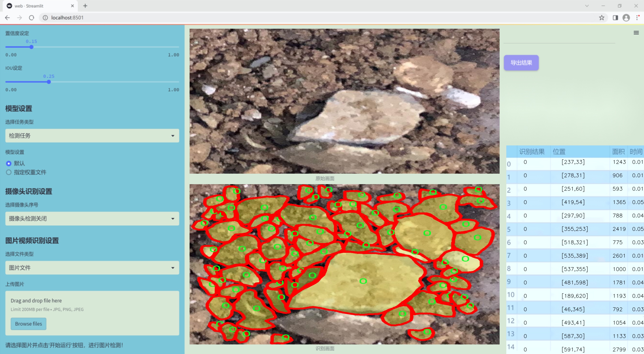Viewport: 644px width, 354px height.
Task: Close the web Streamlit tab
Action: click(72, 6)
